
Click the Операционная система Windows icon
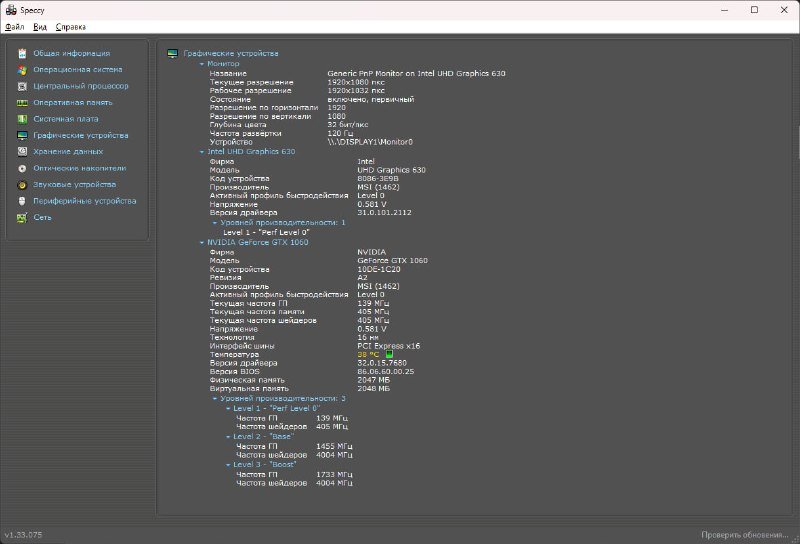22,70
